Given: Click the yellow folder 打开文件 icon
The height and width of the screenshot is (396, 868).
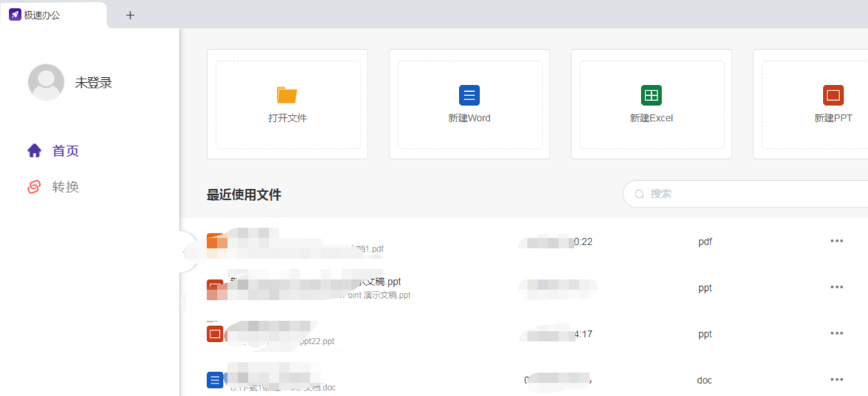Looking at the screenshot, I should [x=287, y=95].
